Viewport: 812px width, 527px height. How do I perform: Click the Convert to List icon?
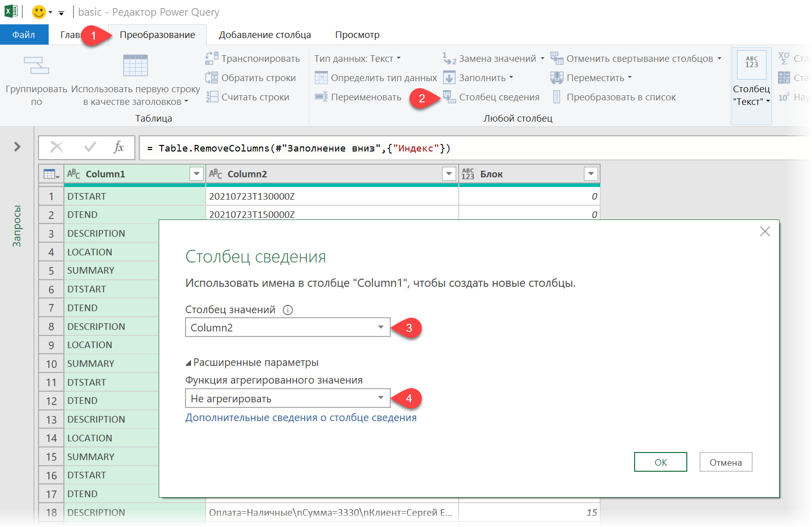[557, 97]
